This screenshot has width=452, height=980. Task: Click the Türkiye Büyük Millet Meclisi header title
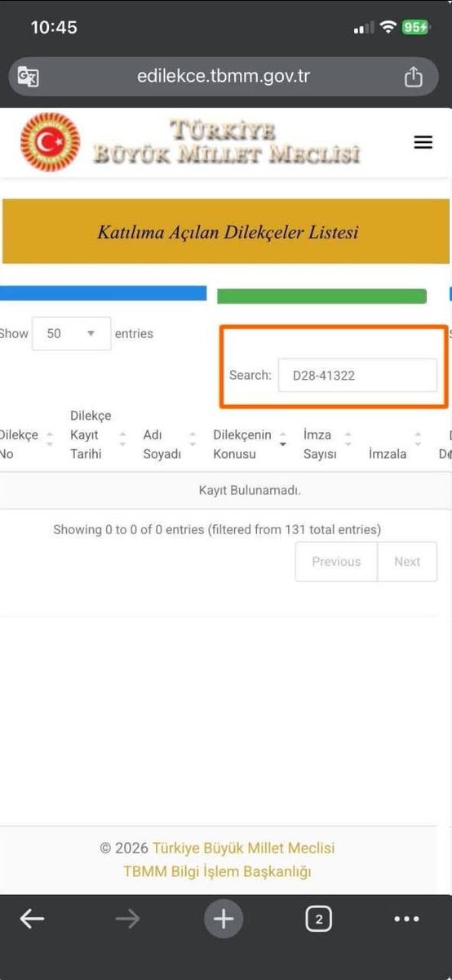coord(226,141)
